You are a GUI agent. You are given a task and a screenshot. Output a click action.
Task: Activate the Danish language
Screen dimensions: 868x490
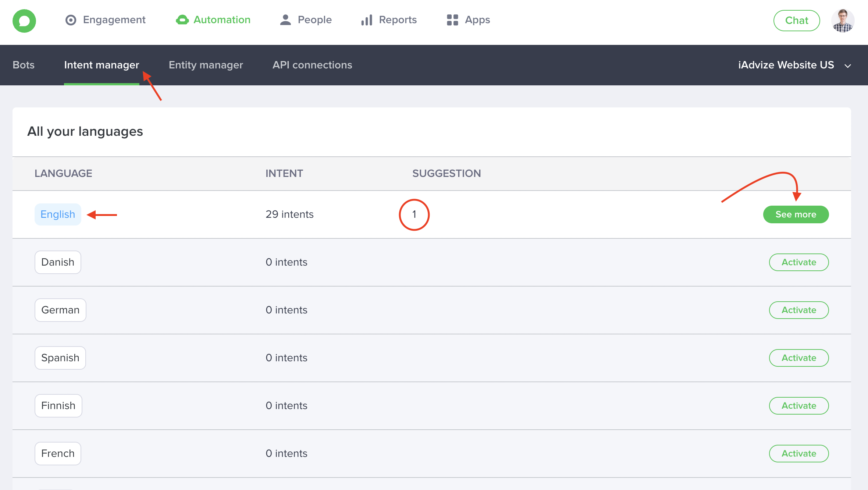point(799,262)
